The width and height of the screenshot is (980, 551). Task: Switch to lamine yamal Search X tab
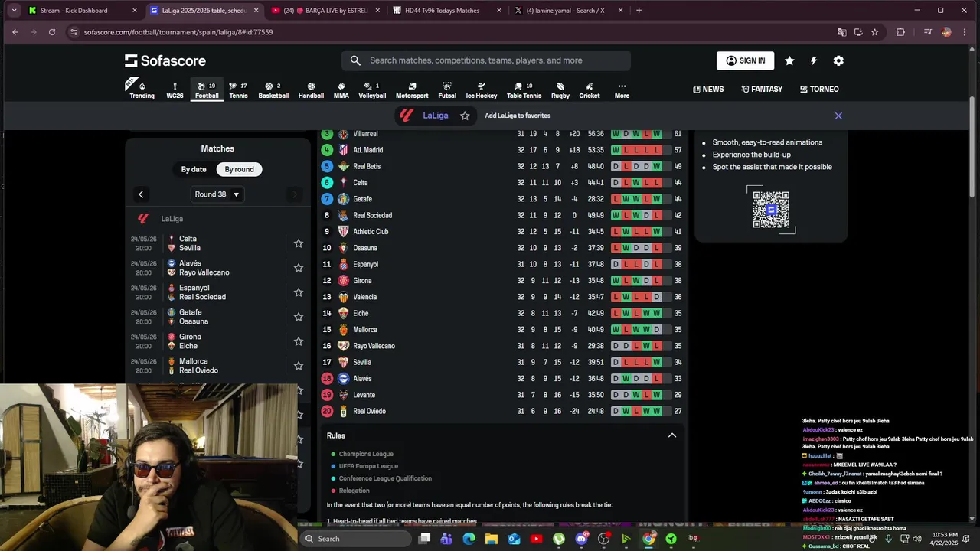[x=568, y=11]
